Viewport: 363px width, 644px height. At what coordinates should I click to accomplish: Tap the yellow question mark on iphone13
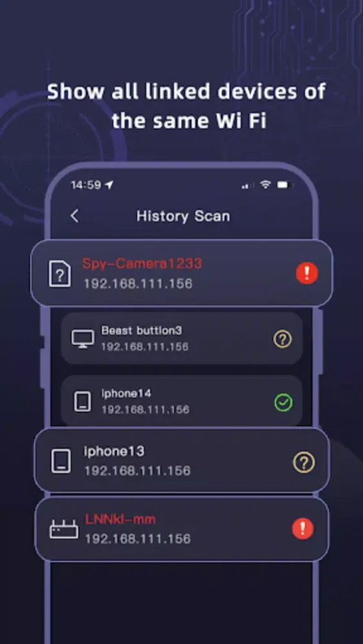tap(304, 462)
